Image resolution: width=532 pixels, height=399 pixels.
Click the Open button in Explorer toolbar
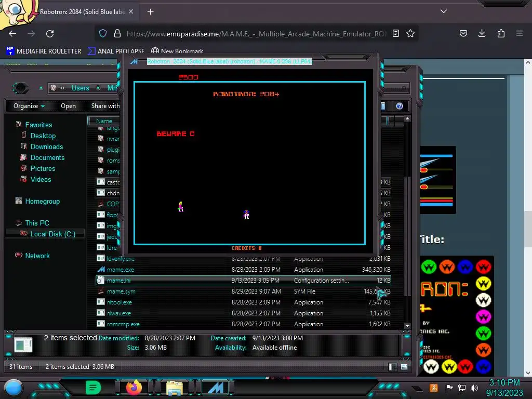pyautogui.click(x=68, y=106)
